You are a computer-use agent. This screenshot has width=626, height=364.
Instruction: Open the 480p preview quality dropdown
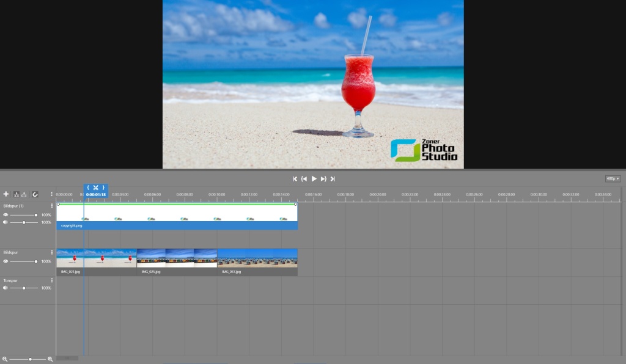click(x=613, y=178)
